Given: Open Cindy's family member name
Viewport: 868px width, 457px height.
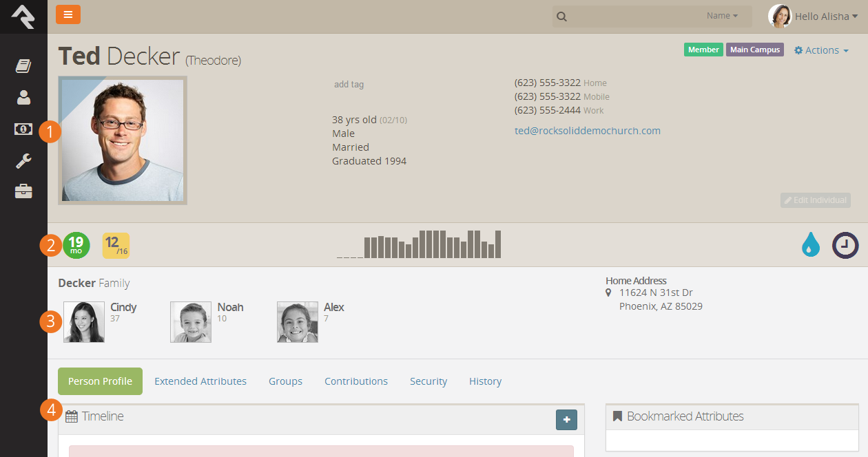Looking at the screenshot, I should click(x=123, y=308).
